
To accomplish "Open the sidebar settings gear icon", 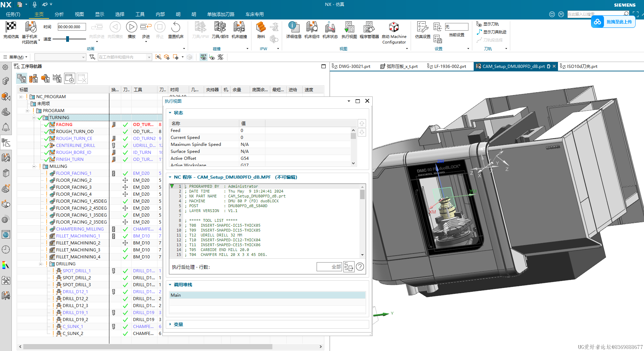I will click(6, 67).
